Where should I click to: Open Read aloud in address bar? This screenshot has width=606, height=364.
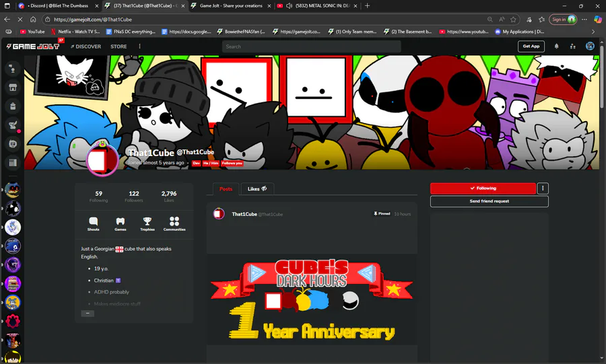point(502,20)
